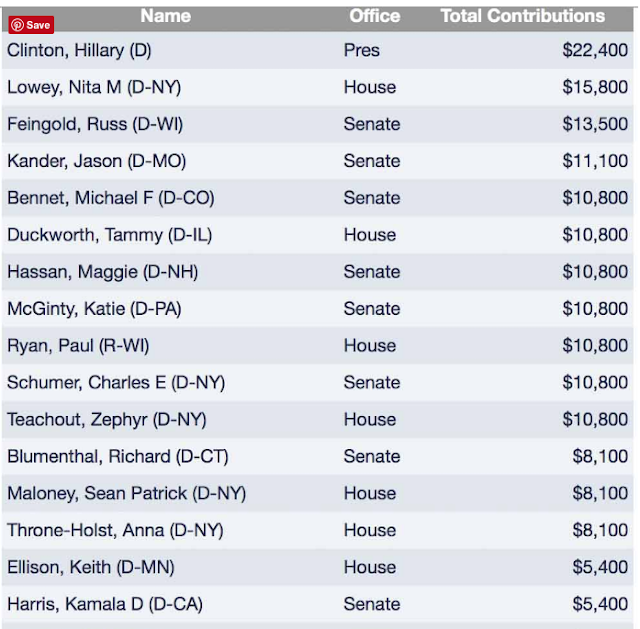Select the Name column header
Screen dimensions: 640x629
pos(165,16)
